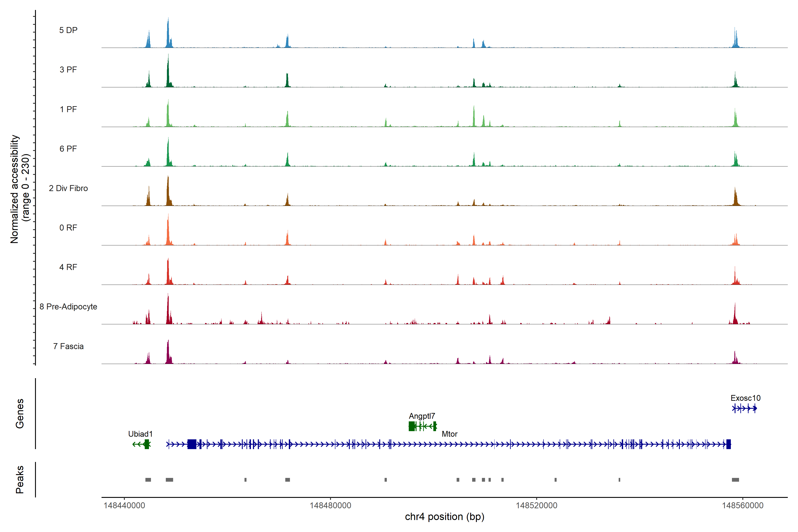Select the 7 Fascia track label

coord(68,346)
